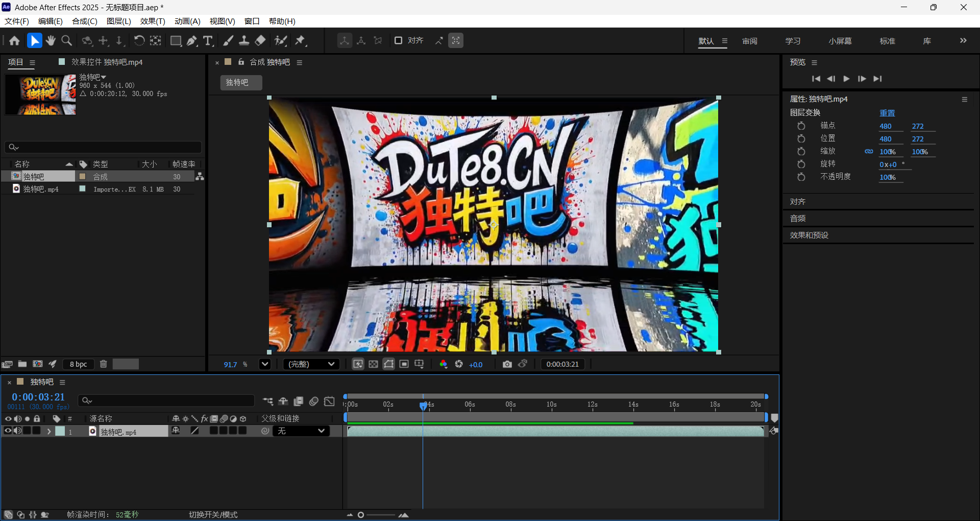Open the Graph Editor in the timeline
The width and height of the screenshot is (980, 521).
329,402
